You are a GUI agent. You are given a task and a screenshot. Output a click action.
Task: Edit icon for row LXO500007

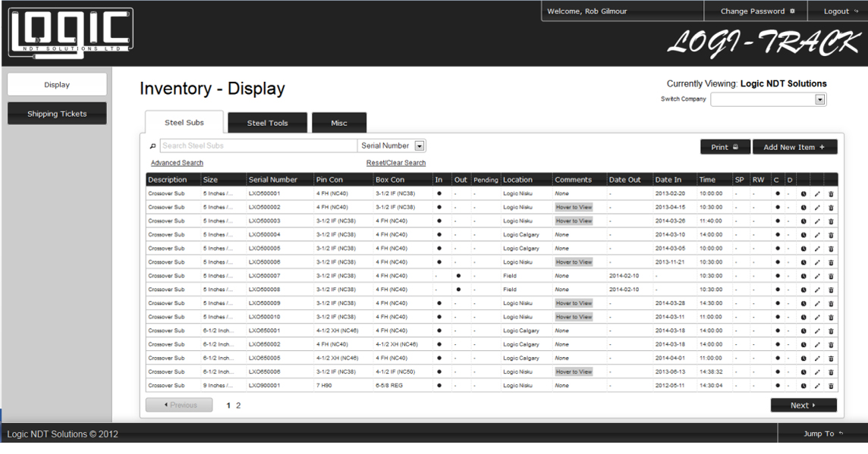coord(817,276)
